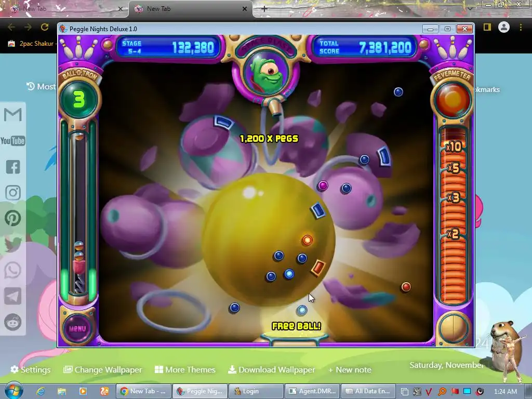
Task: Open the 2pac Shakur bookmark
Action: pos(32,44)
